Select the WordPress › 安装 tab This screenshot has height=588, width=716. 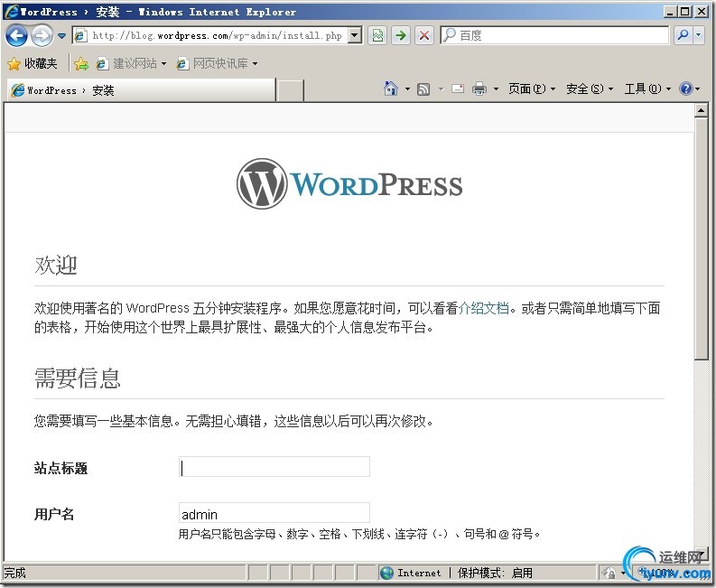142,90
